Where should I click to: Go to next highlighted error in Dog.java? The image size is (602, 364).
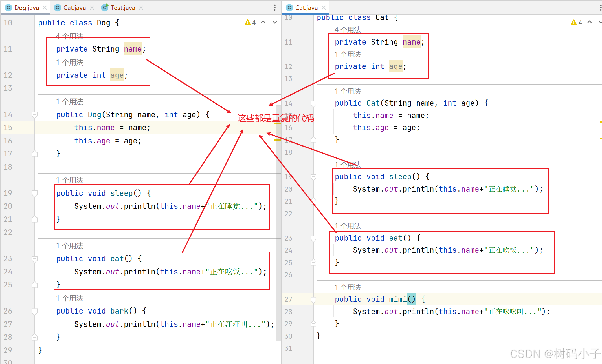(x=274, y=22)
